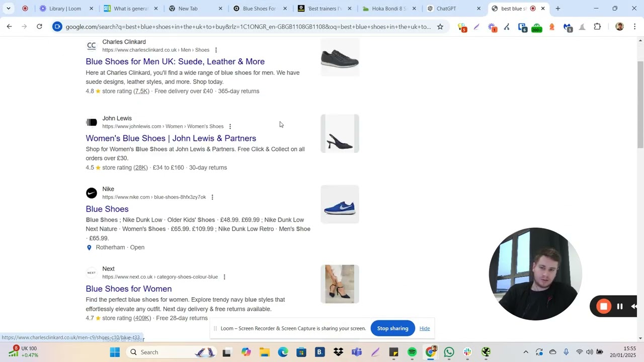The image size is (644, 362).
Task: Open the green 200+ extension
Action: click(x=537, y=27)
